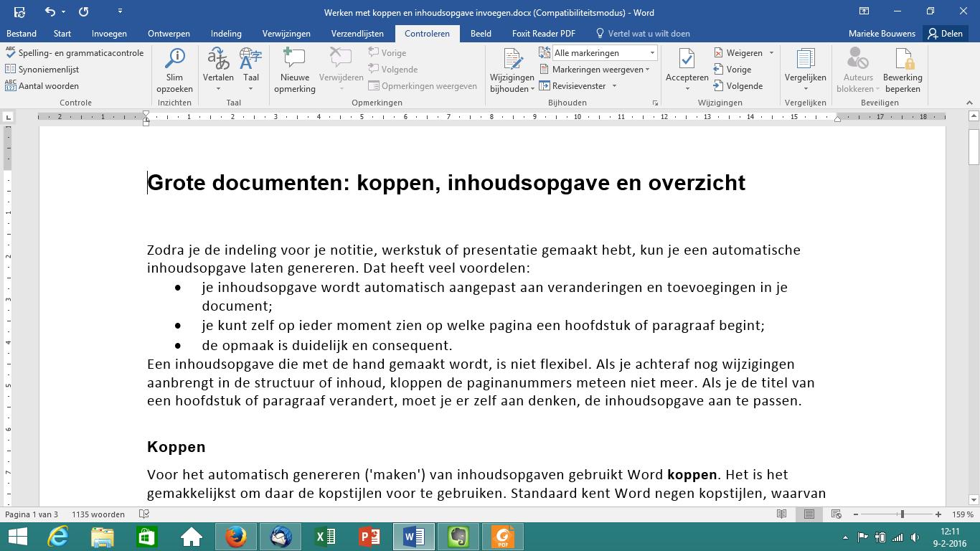Screen dimensions: 980x551
Task: Expand the Wijzigingen bijhouden dropdown arrow
Action: click(532, 89)
